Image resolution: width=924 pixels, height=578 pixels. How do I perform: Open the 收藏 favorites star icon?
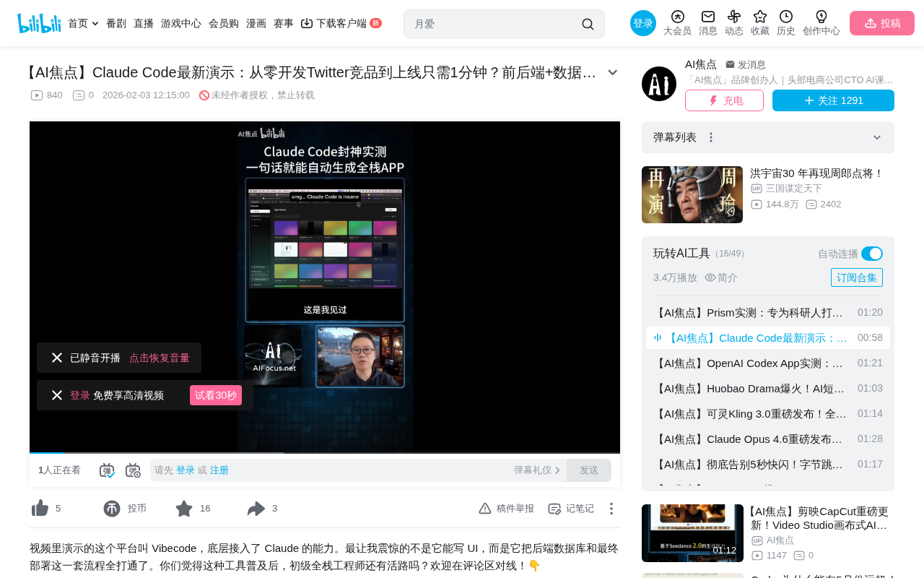pyautogui.click(x=760, y=17)
